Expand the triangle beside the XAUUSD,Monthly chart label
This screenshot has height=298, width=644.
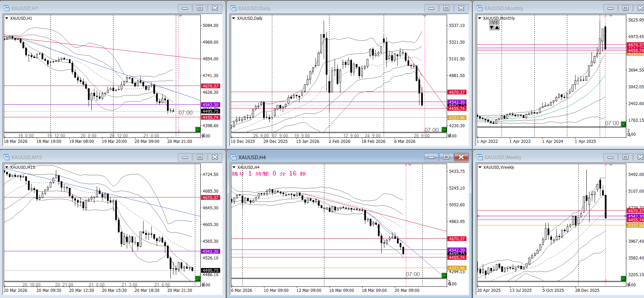(480, 18)
